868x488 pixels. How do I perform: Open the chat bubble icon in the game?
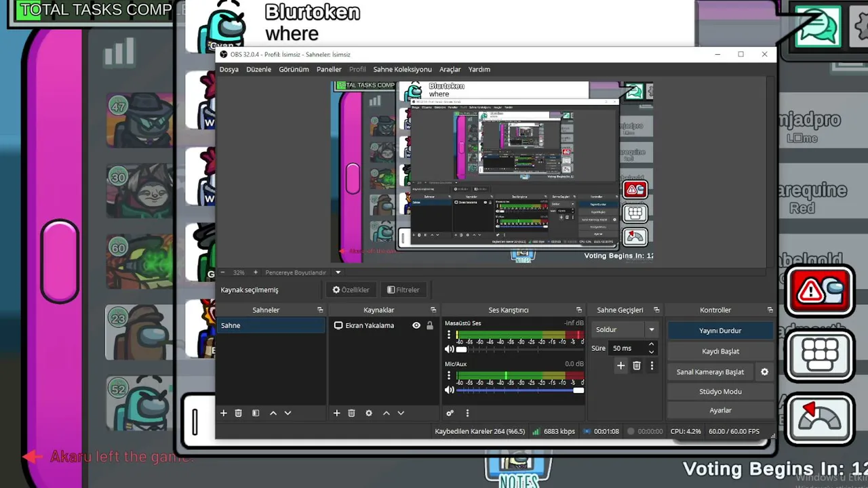tap(818, 26)
